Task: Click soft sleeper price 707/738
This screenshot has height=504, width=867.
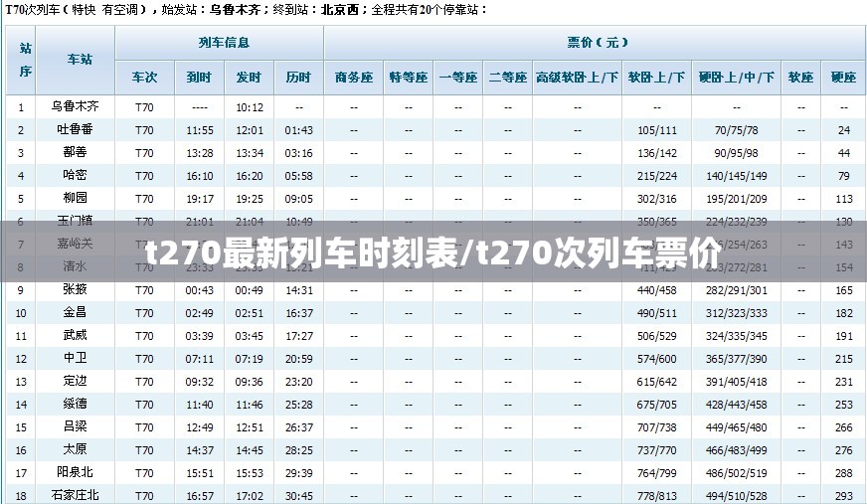Action: [657, 427]
